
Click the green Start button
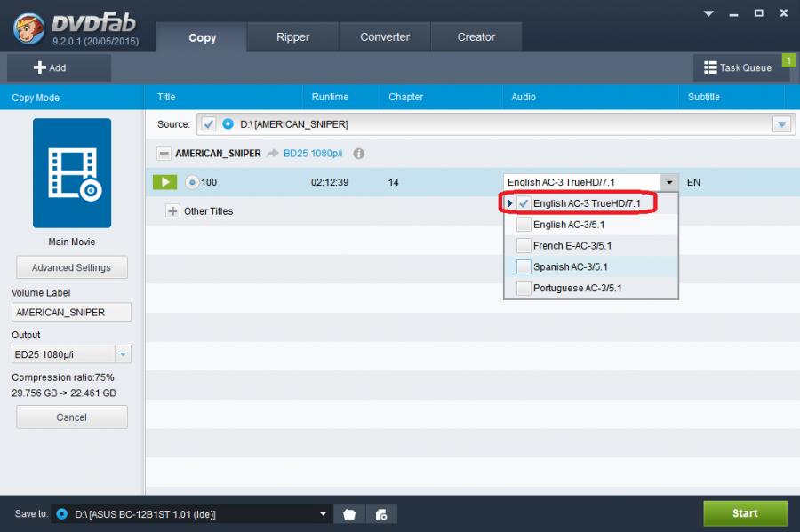tap(745, 513)
